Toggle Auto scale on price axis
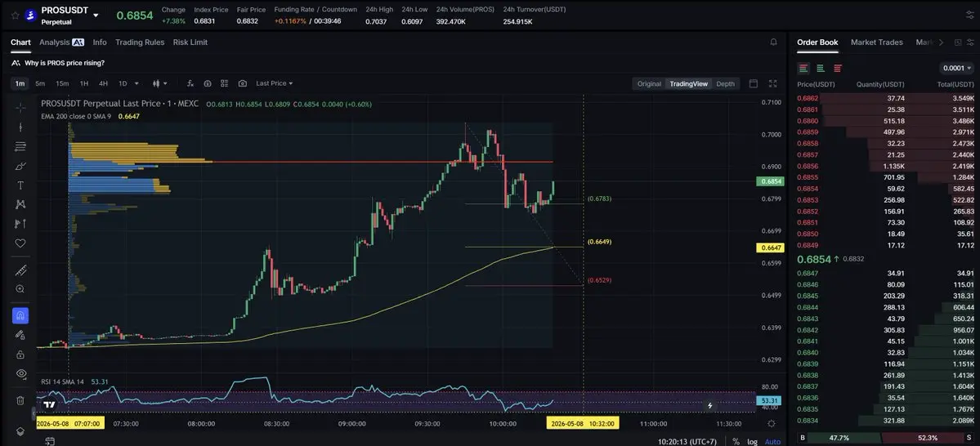The height and width of the screenshot is (446, 980). (772, 442)
